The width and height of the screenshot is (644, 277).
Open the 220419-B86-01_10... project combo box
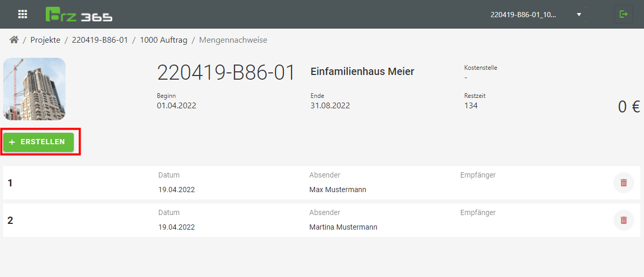(x=523, y=15)
